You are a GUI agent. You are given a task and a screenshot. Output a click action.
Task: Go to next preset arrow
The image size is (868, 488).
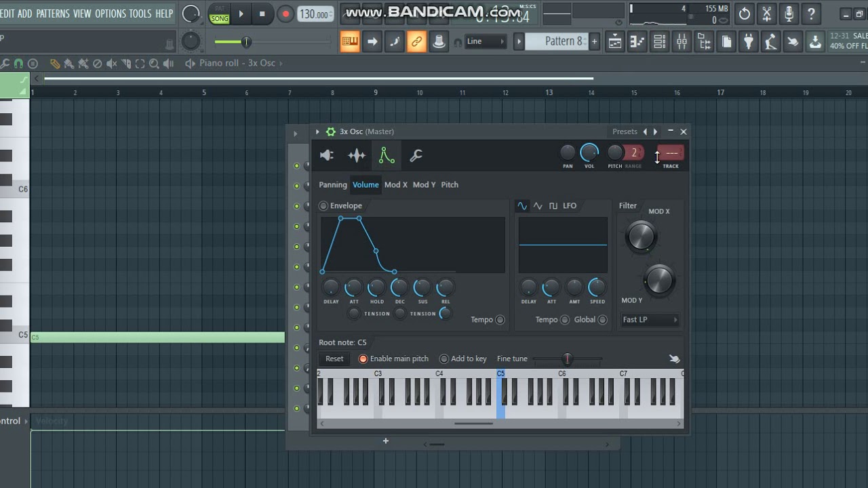pos(655,131)
